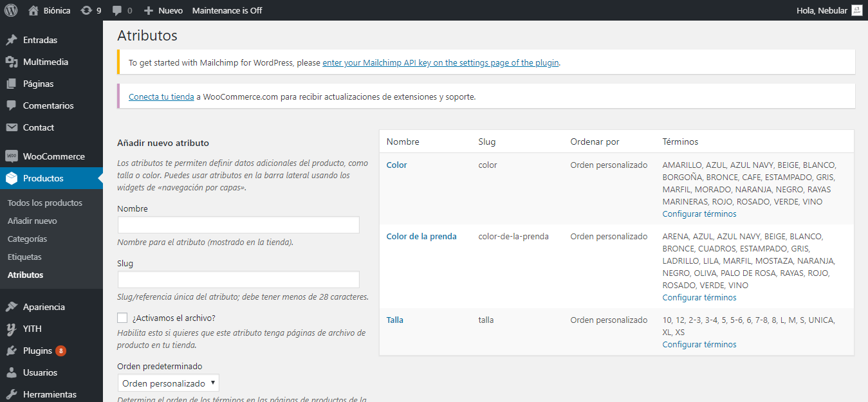Click the talla slug text
Viewport: 868px width, 402px height.
pyautogui.click(x=486, y=320)
